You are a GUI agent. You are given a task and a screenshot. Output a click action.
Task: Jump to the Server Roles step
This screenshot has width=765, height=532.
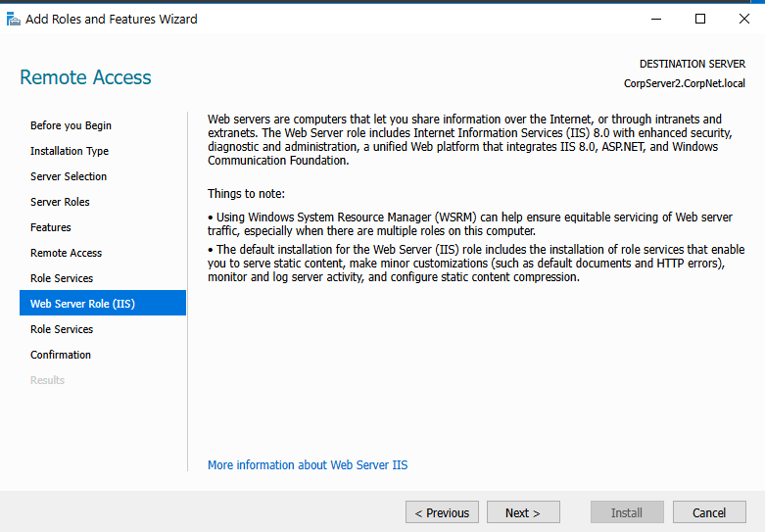[60, 202]
